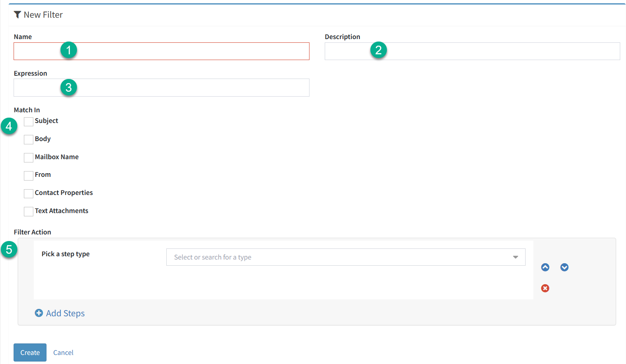Viewport: 626px width, 364px height.
Task: Focus the Expression text box
Action: 161,88
